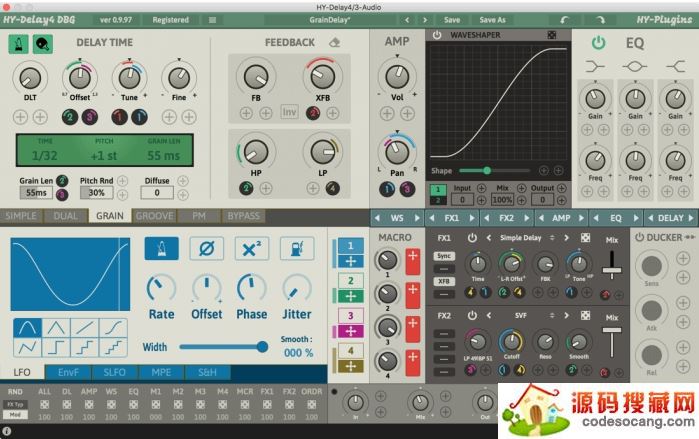This screenshot has width=699, height=439.
Task: Click the Save button
Action: 452,19
